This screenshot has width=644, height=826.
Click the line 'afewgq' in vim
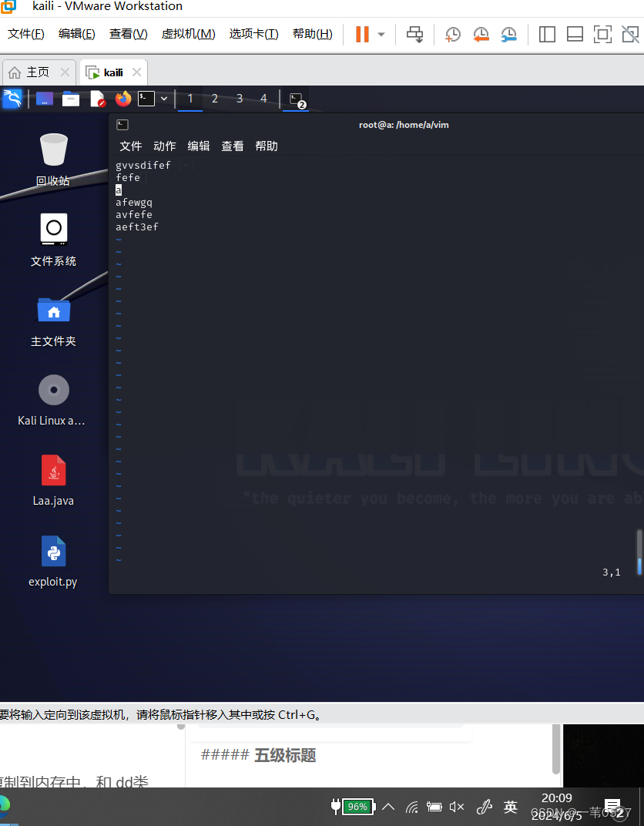point(134,203)
